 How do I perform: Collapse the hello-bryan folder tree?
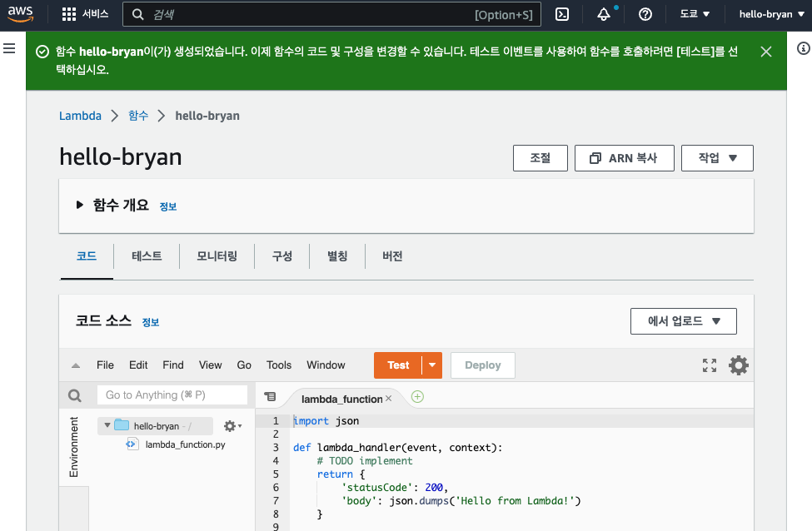(x=107, y=425)
